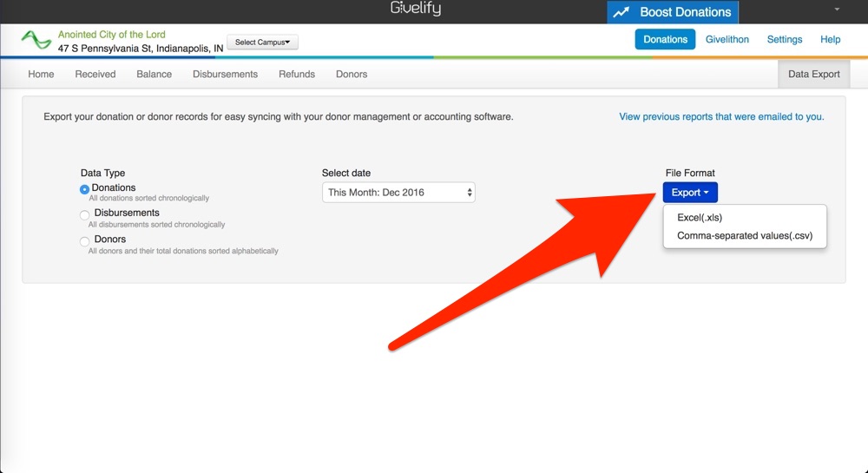Click the Anointed City of the Lord name
Viewport: 868px width, 473px height.
pos(112,35)
